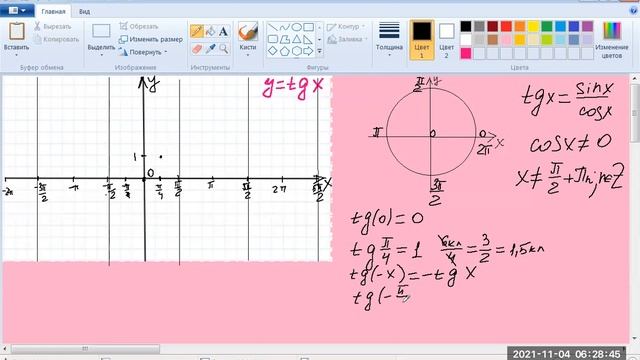The width and height of the screenshot is (640, 360).
Task: Choose the orange color swatch
Action: (520, 27)
